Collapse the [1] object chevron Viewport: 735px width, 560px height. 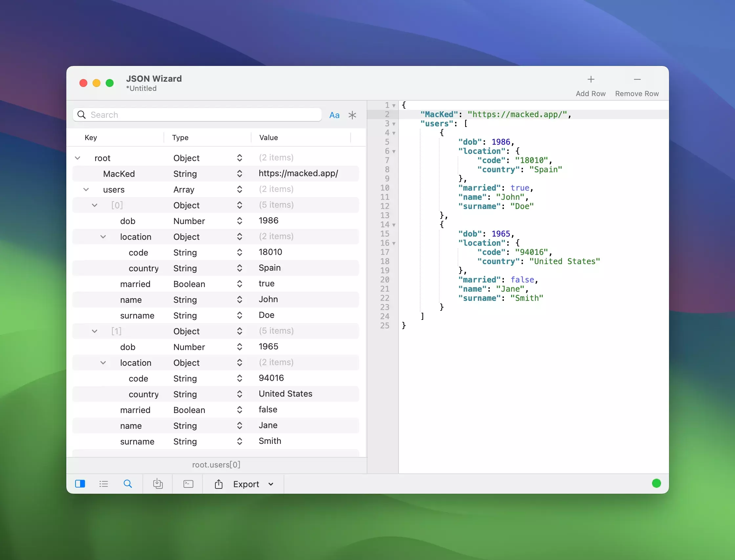(x=95, y=331)
